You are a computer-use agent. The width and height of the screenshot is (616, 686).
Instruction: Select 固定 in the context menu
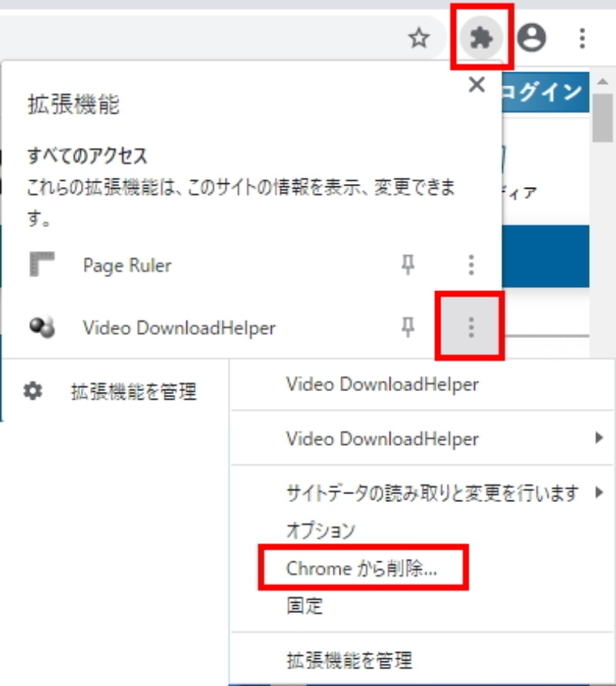(x=304, y=606)
